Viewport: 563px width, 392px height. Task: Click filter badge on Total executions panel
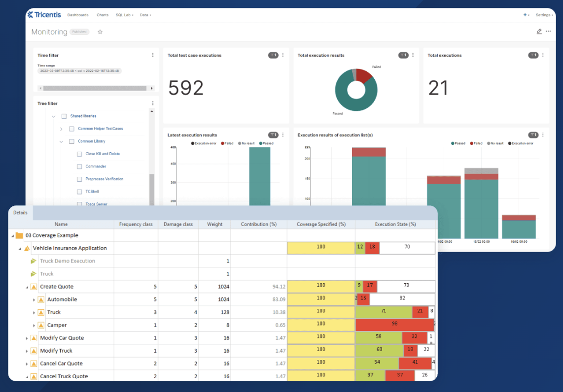(x=533, y=55)
